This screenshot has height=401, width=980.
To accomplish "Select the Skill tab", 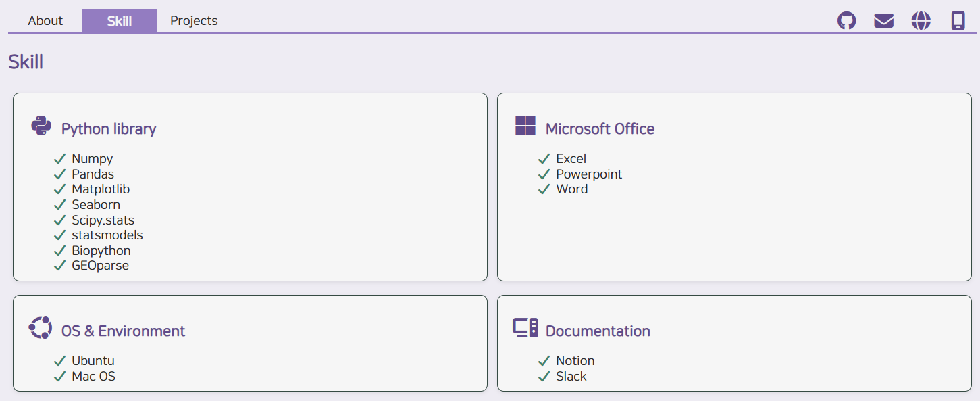I will pos(120,21).
